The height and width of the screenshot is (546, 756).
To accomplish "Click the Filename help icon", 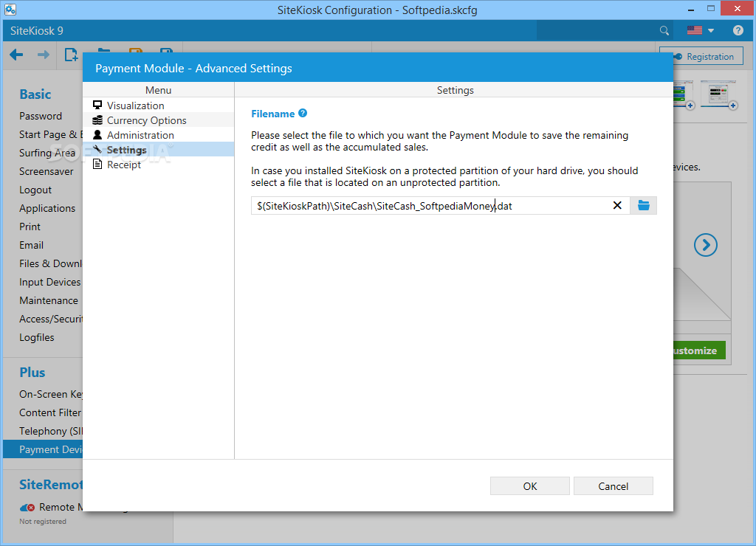I will click(303, 113).
